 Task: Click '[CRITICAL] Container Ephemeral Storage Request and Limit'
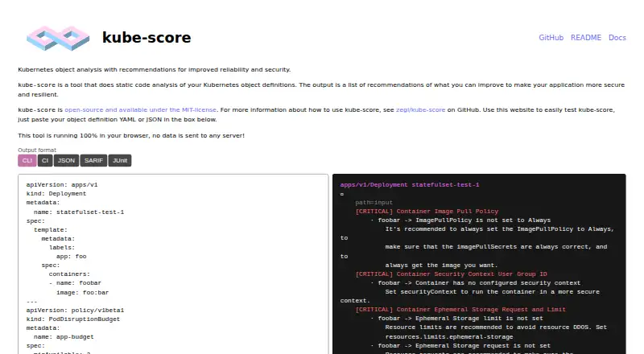coord(460,309)
